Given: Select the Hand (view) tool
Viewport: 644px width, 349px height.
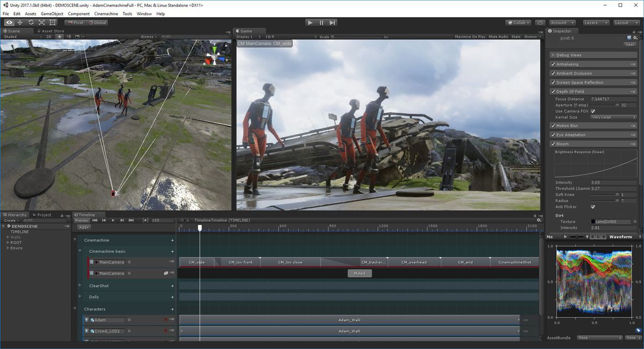Looking at the screenshot, I should pyautogui.click(x=9, y=23).
